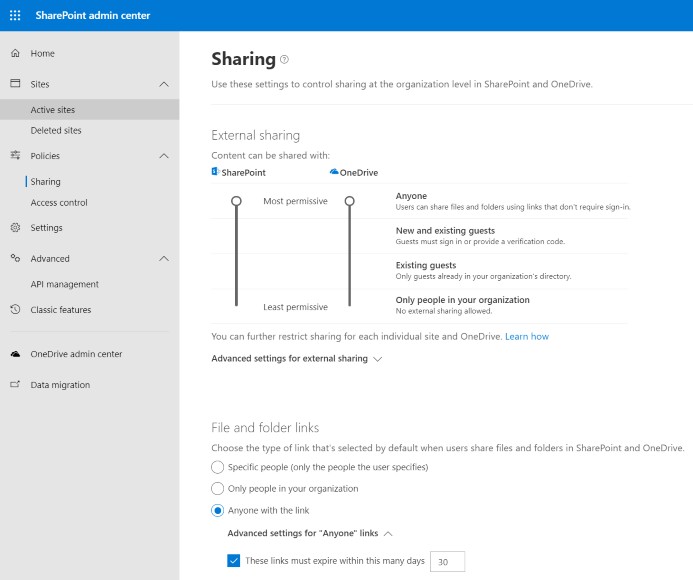Click Only people in your organization level
The width and height of the screenshot is (693, 580).
[x=462, y=300]
